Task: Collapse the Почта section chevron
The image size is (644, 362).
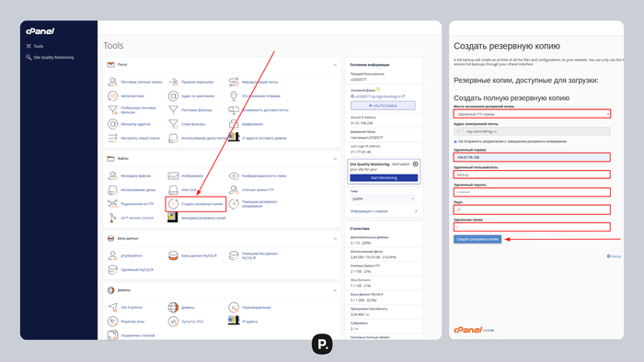Action: [335, 65]
